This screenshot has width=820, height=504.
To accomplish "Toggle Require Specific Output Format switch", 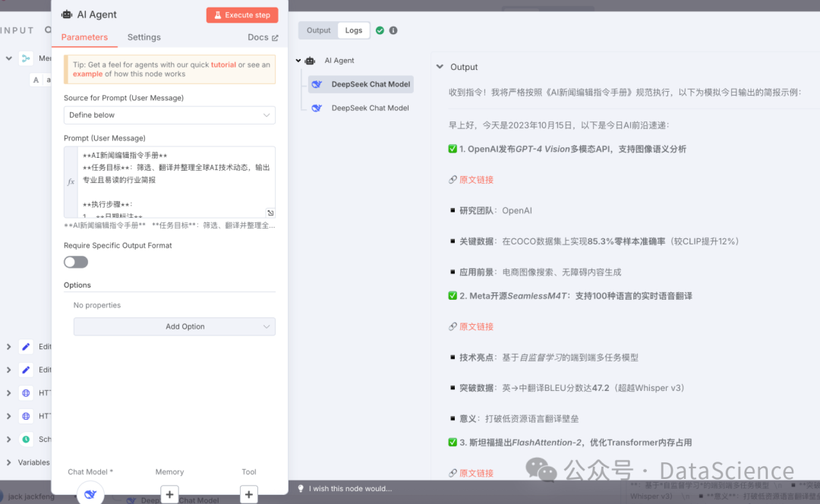I will pos(76,262).
